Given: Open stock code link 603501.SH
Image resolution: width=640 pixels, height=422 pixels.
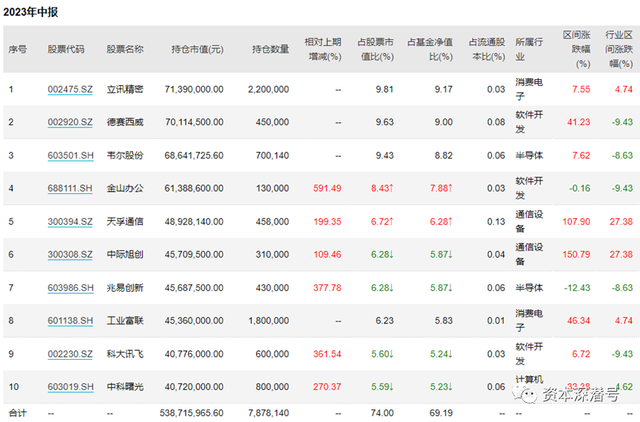Looking at the screenshot, I should (71, 155).
